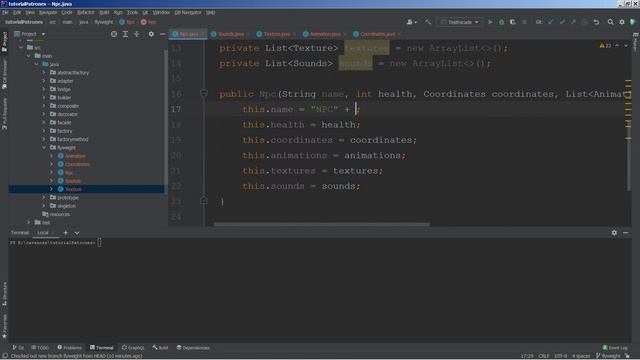
Task: Open the DB Browser side stripe button
Action: pos(4,75)
